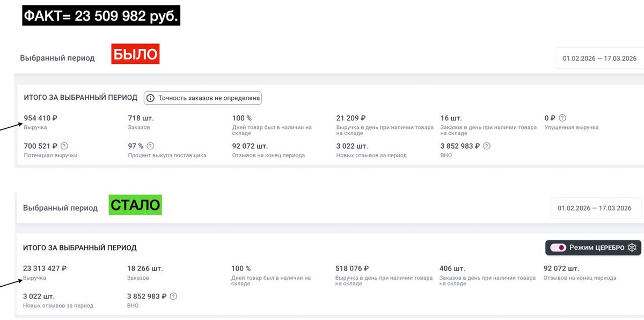
Task: Select the 23 313 427 ₽ revenue value
Action: pyautogui.click(x=45, y=268)
